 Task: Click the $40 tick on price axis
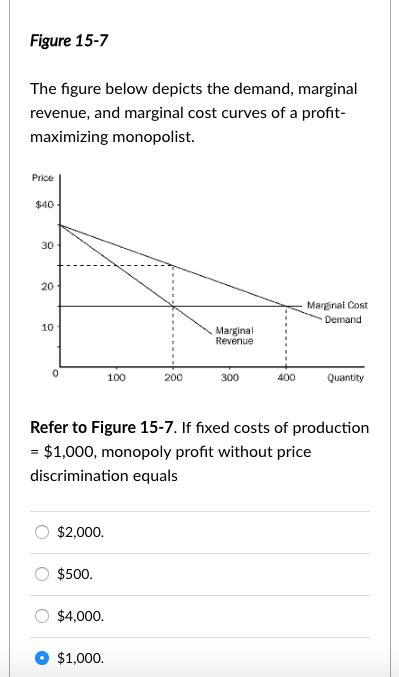[x=44, y=205]
